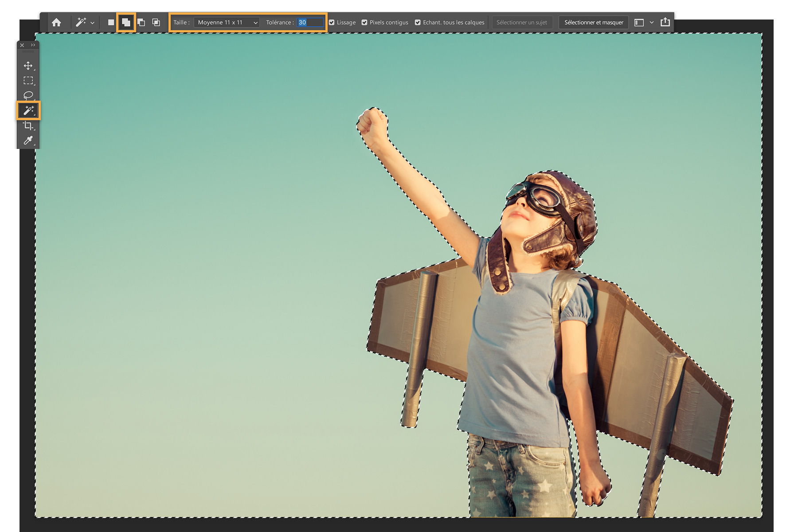
Task: Open the workspace layout switcher icon
Action: pos(639,23)
